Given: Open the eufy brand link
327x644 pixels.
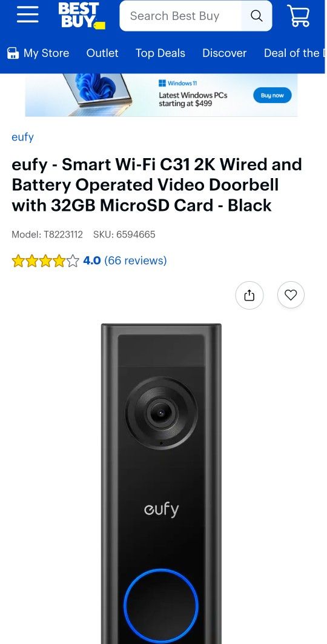Looking at the screenshot, I should (22, 137).
